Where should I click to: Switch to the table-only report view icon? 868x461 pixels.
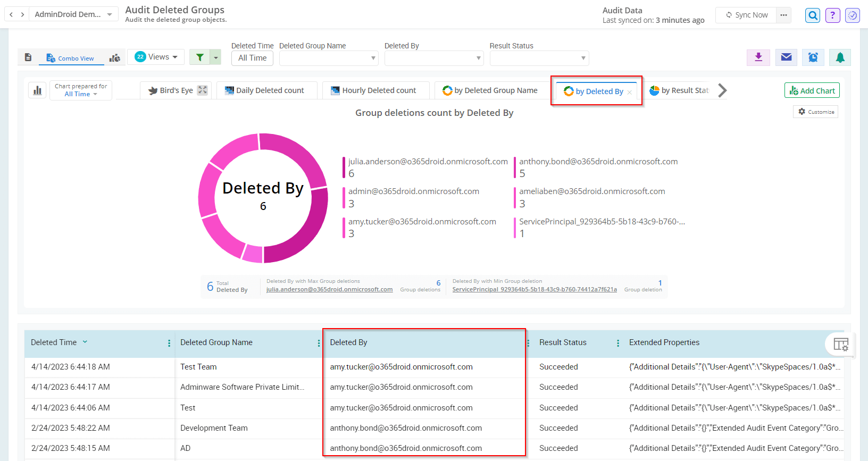click(x=28, y=57)
